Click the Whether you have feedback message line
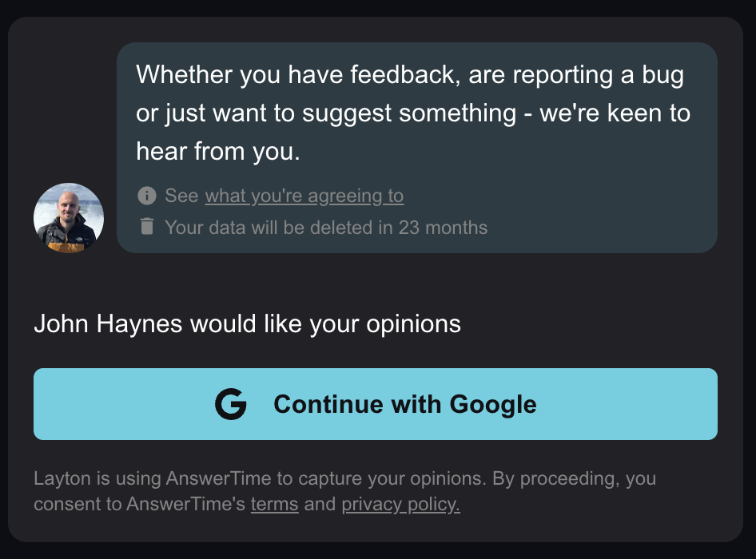Image resolution: width=756 pixels, height=559 pixels. [410, 75]
